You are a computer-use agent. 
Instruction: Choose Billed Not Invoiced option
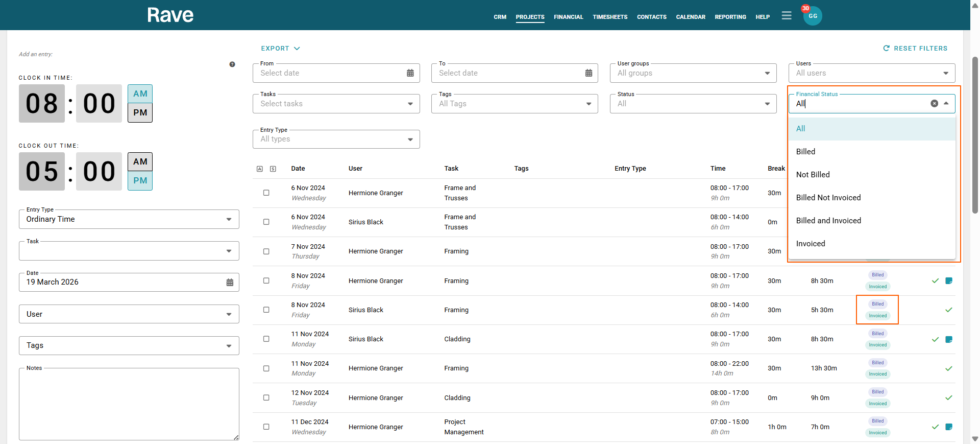[x=828, y=198]
